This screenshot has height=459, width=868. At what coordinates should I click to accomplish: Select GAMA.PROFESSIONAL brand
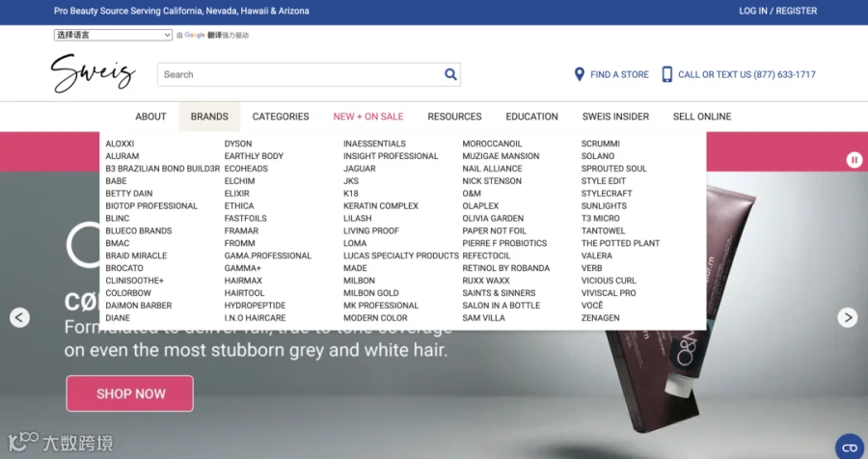point(268,256)
